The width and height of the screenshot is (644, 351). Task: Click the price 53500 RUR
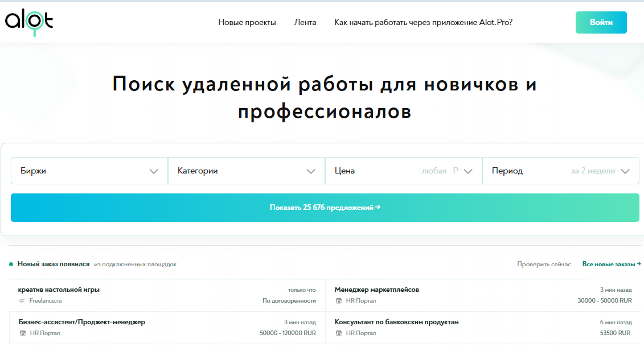[x=615, y=333]
